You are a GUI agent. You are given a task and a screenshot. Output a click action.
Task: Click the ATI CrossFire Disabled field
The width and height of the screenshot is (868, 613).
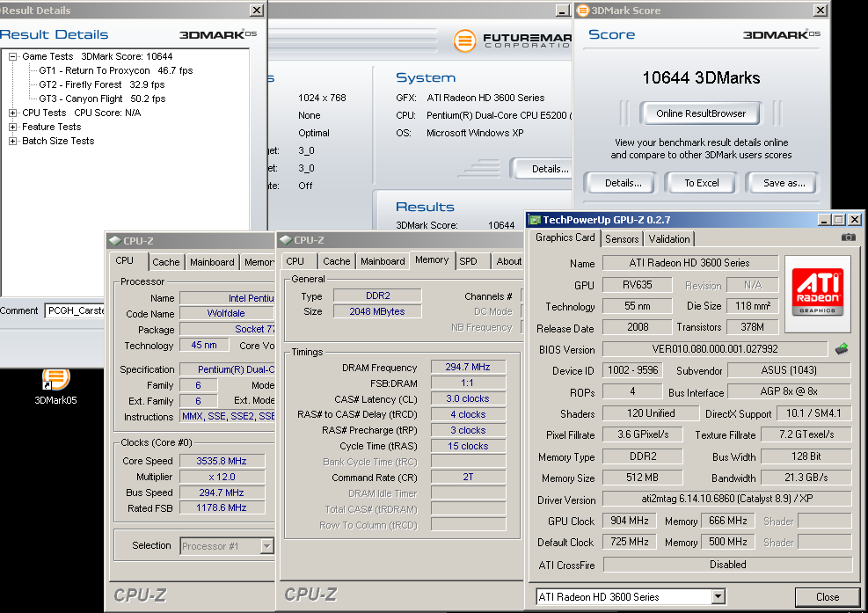point(727,565)
